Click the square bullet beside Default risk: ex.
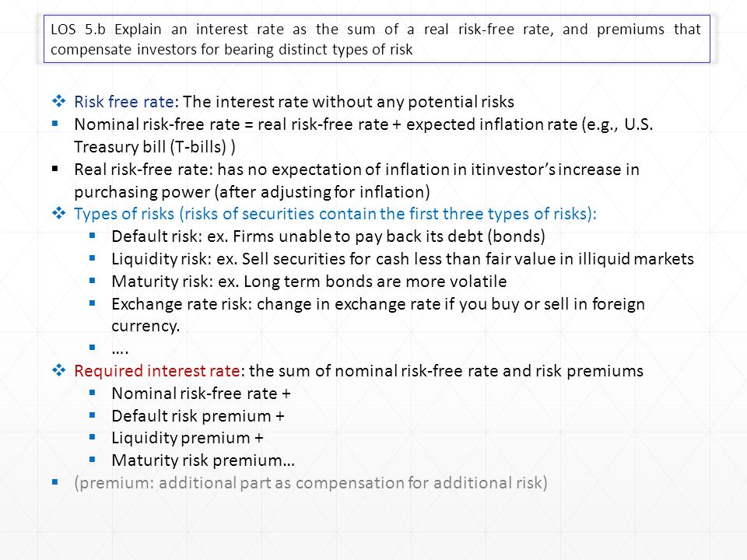 point(93,235)
